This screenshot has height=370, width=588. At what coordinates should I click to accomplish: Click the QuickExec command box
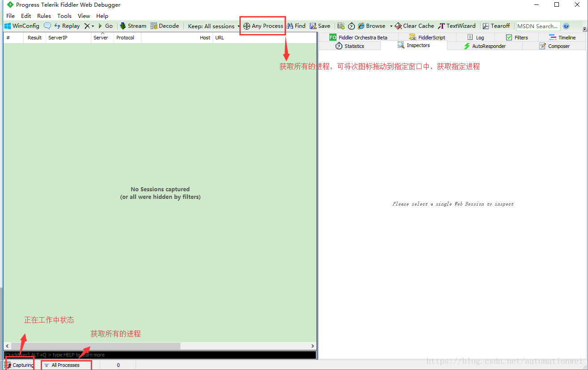160,355
